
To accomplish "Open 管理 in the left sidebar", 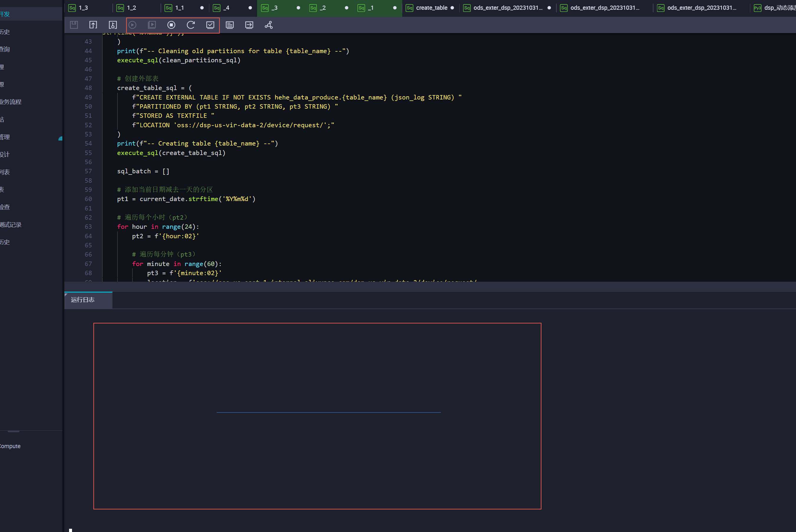I will click(5, 137).
